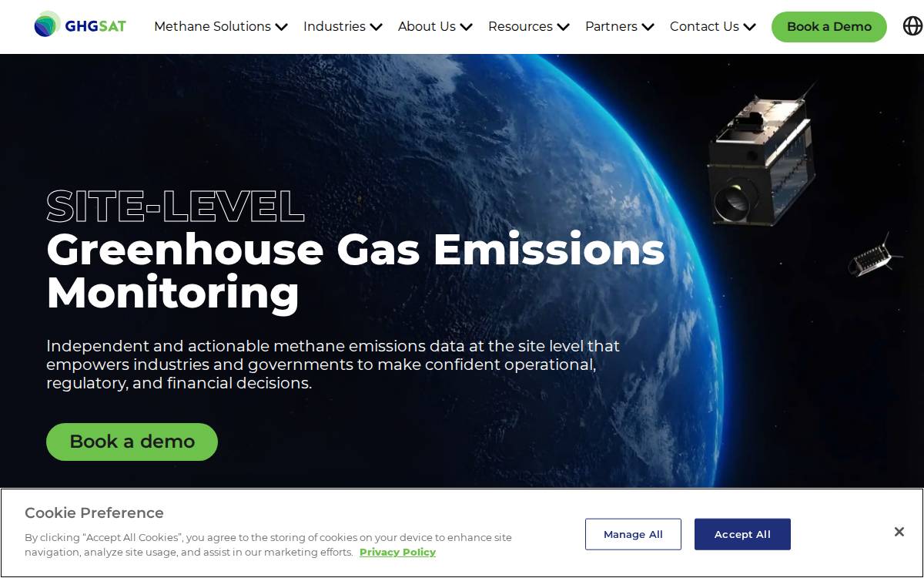Click the small satellite image
The height and width of the screenshot is (578, 924).
(x=875, y=255)
